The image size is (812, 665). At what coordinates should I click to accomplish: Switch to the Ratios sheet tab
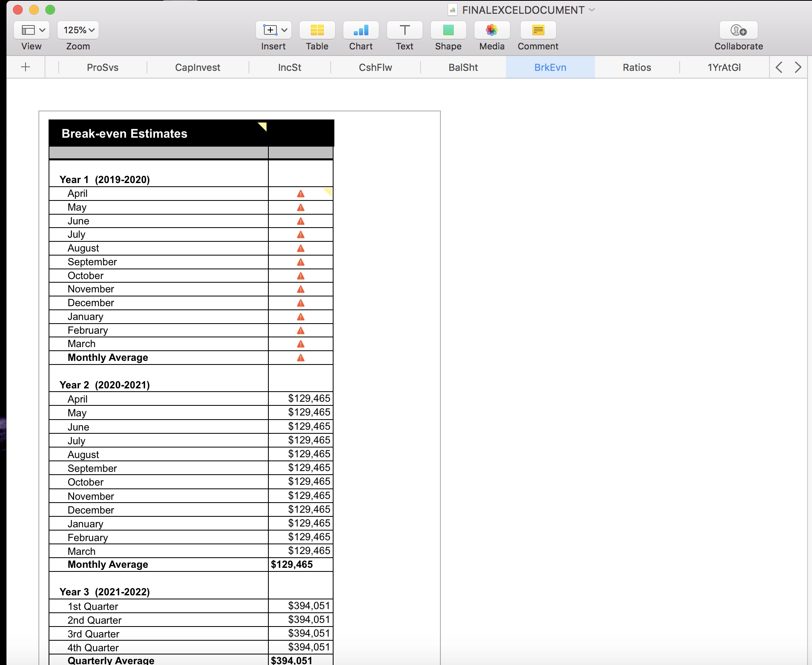click(637, 67)
